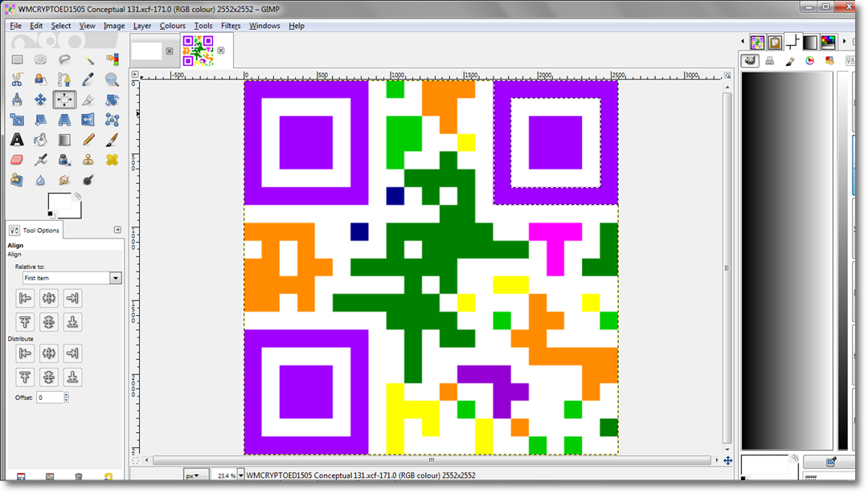Select the Paths tool
This screenshot has height=494, width=868.
point(64,80)
